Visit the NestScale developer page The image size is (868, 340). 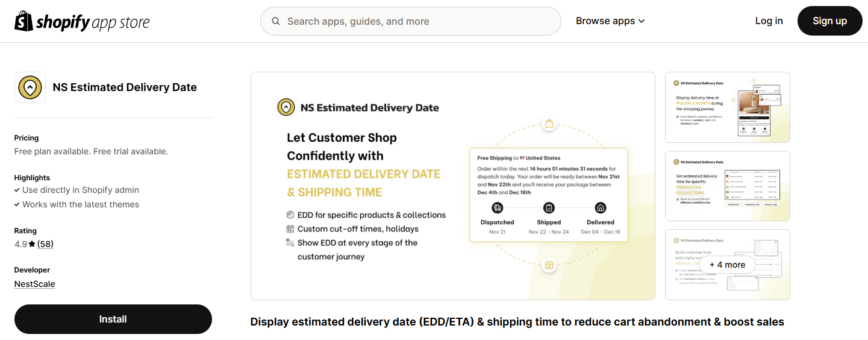pos(35,284)
